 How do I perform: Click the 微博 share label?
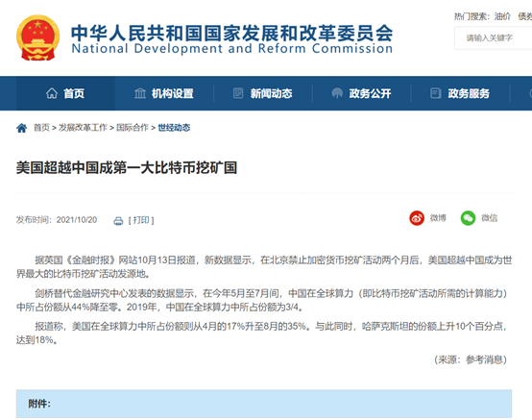click(x=438, y=218)
